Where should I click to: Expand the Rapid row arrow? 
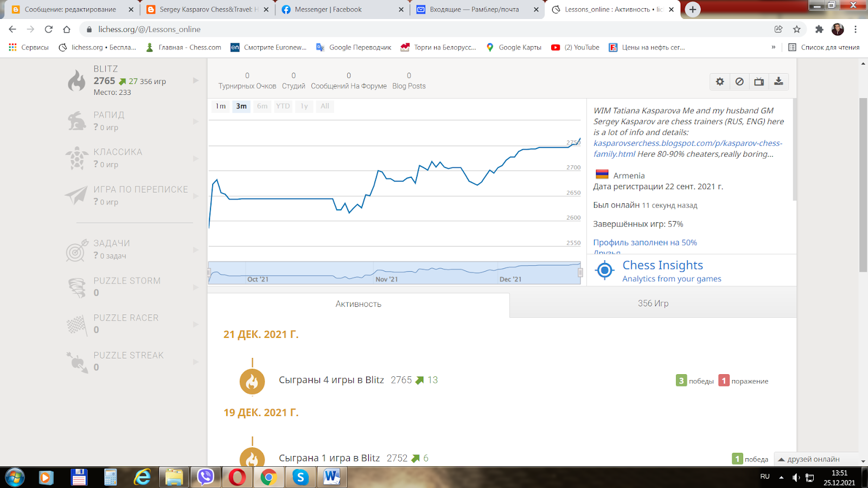pyautogui.click(x=196, y=121)
